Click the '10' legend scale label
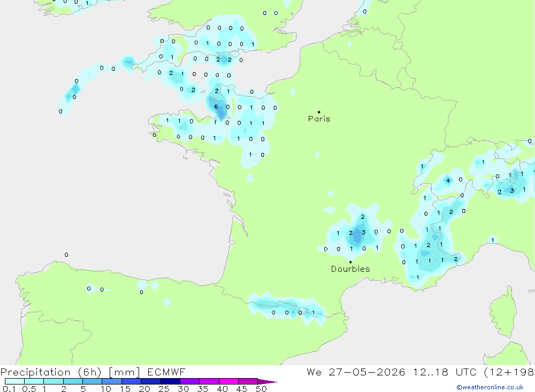This screenshot has width=535, height=392. [x=106, y=389]
